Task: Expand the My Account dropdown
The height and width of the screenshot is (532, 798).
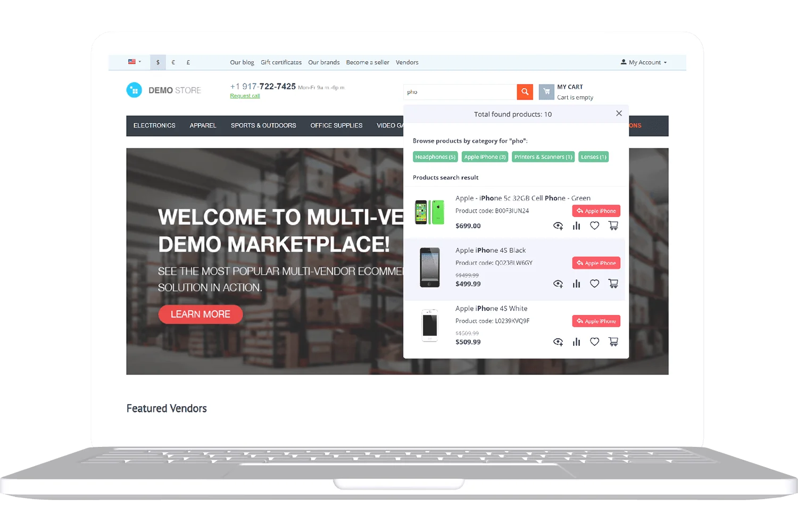Action: (644, 62)
